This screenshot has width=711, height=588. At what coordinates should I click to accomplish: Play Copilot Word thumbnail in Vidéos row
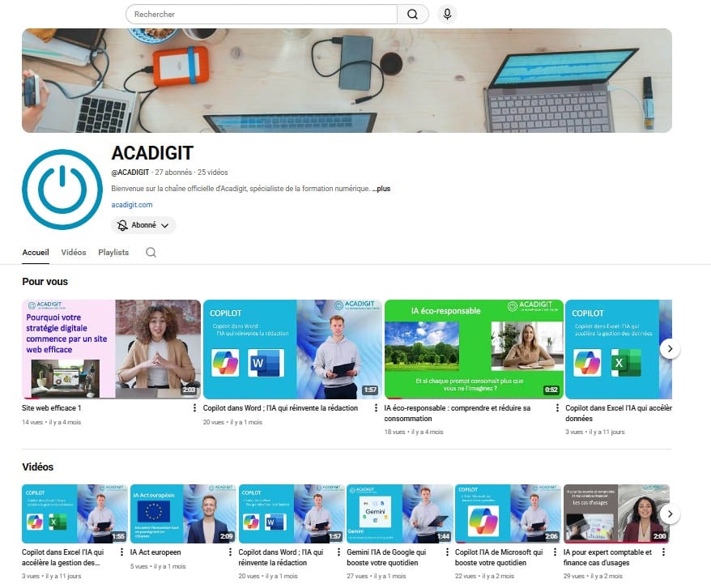click(x=292, y=513)
